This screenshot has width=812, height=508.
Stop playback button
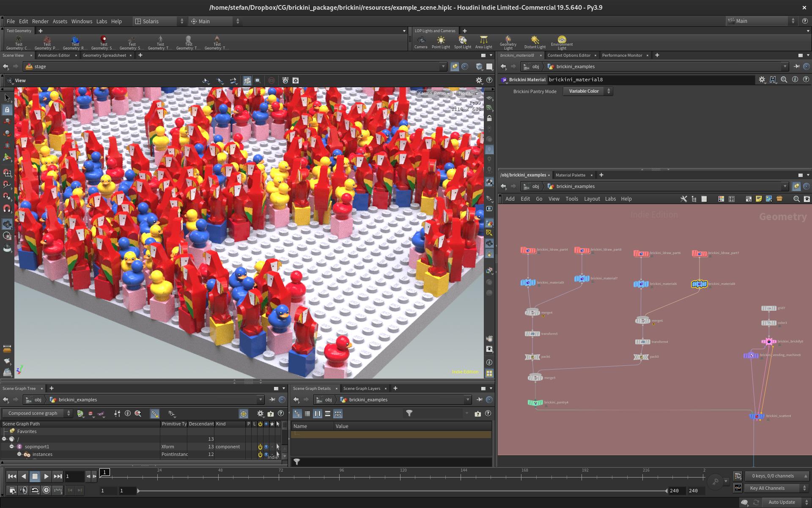35,477
